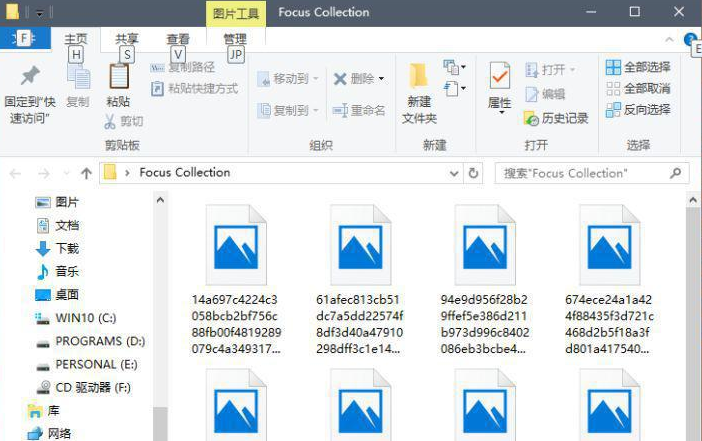
Task: Create 新建文件夹 new folder
Action: 419,94
